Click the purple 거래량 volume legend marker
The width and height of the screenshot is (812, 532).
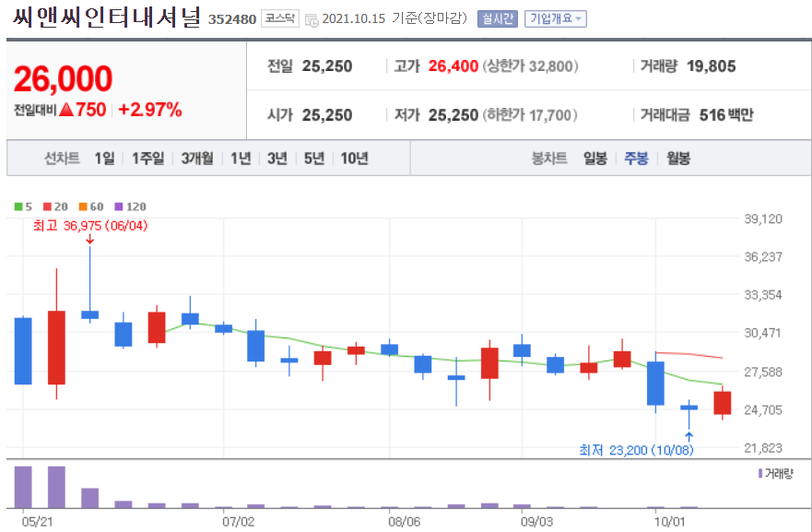[x=760, y=474]
